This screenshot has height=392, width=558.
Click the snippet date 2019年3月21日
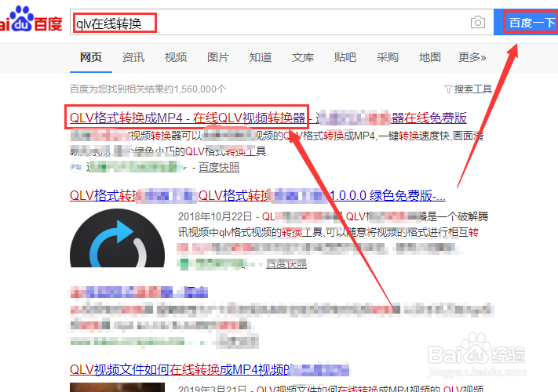212,389
